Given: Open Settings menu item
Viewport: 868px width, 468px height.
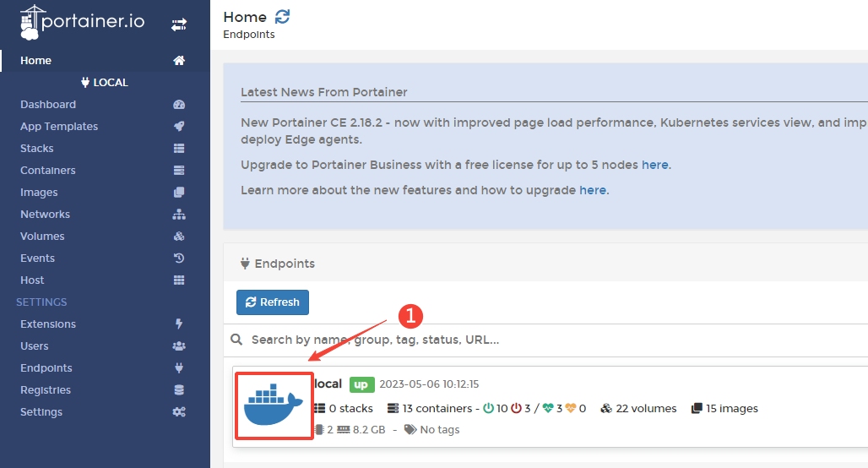Looking at the screenshot, I should 41,412.
